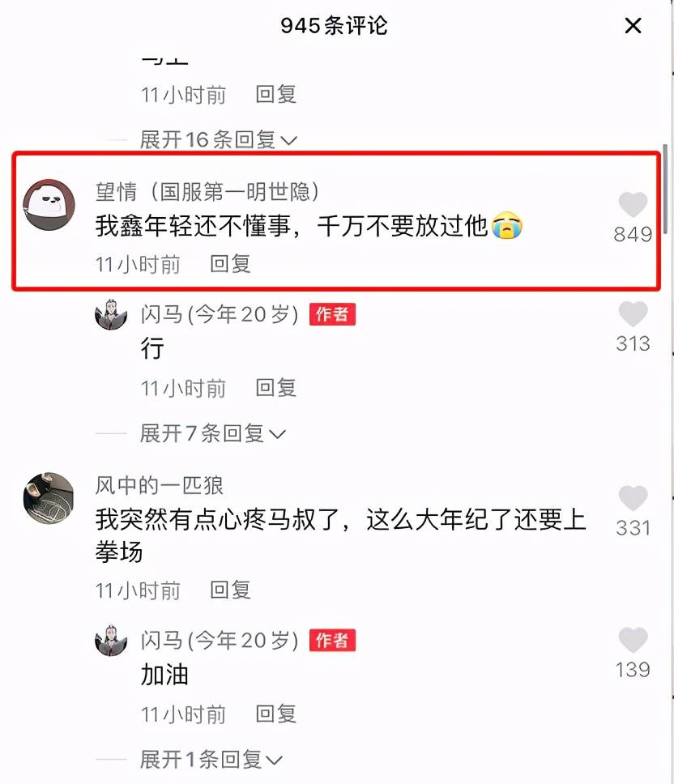Click the red 作者 badge above "行"
Screen dimensions: 674x784
tap(332, 314)
